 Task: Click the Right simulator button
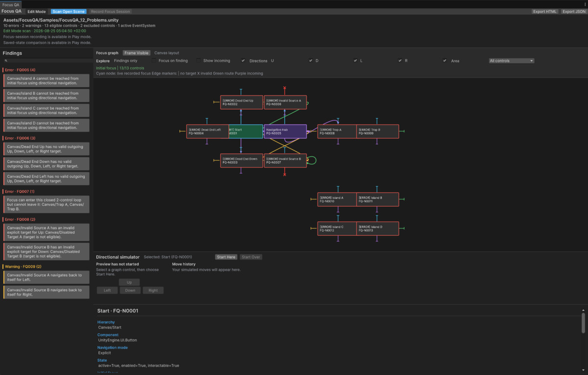tap(153, 290)
